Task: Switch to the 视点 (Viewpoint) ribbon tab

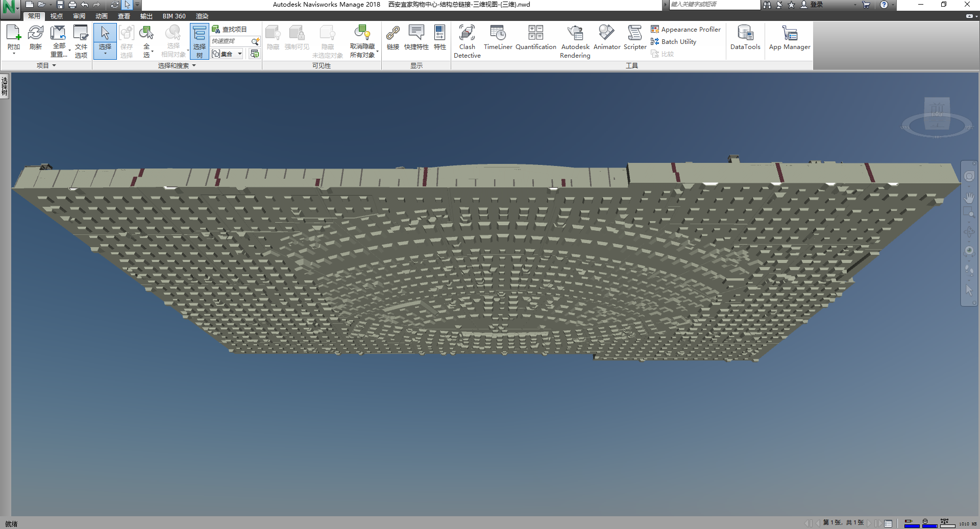Action: [57, 16]
